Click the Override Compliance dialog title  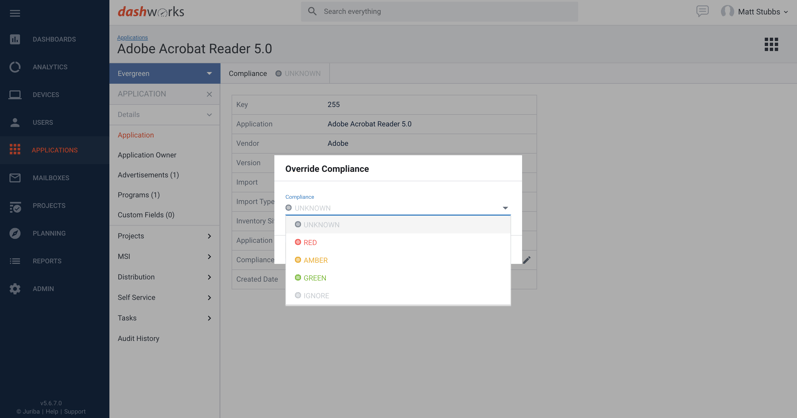coord(327,169)
